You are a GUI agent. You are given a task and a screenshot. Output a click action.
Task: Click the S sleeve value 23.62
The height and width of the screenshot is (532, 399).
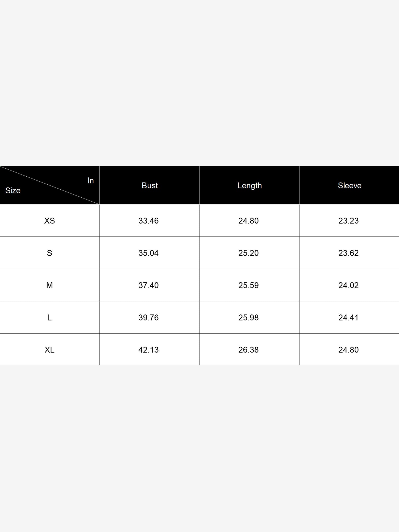pos(348,253)
